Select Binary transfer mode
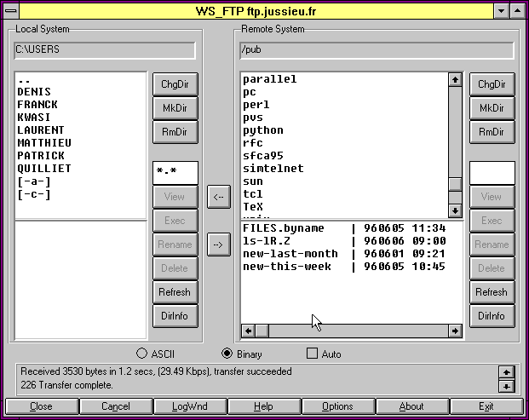This screenshot has width=529, height=420. pyautogui.click(x=227, y=354)
